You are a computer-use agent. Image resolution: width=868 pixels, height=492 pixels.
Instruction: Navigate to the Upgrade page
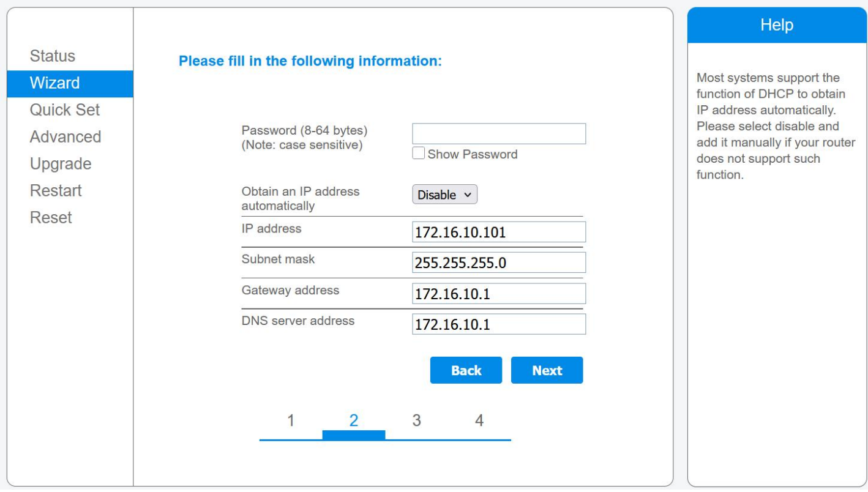pyautogui.click(x=61, y=164)
